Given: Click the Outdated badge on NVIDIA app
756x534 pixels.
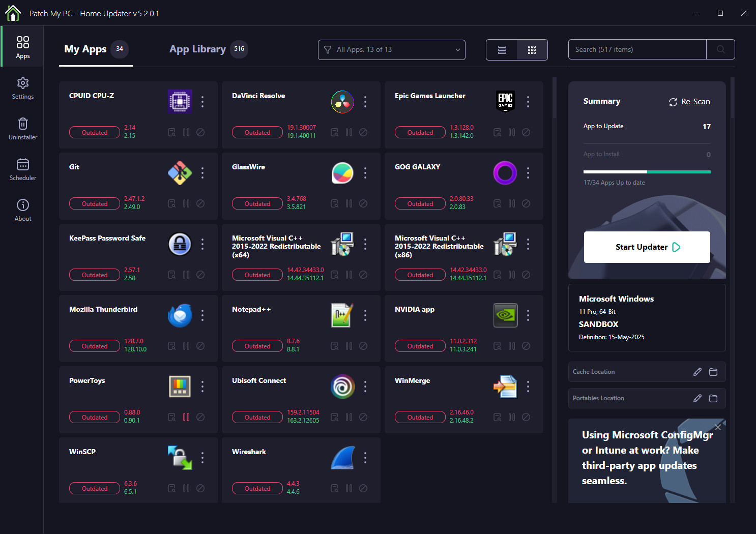Looking at the screenshot, I should (420, 346).
